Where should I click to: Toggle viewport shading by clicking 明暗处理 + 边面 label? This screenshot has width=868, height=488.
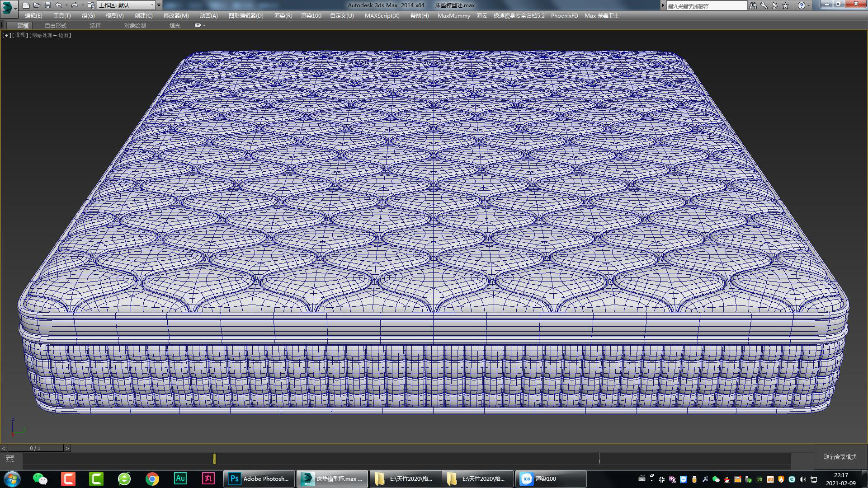pos(50,35)
